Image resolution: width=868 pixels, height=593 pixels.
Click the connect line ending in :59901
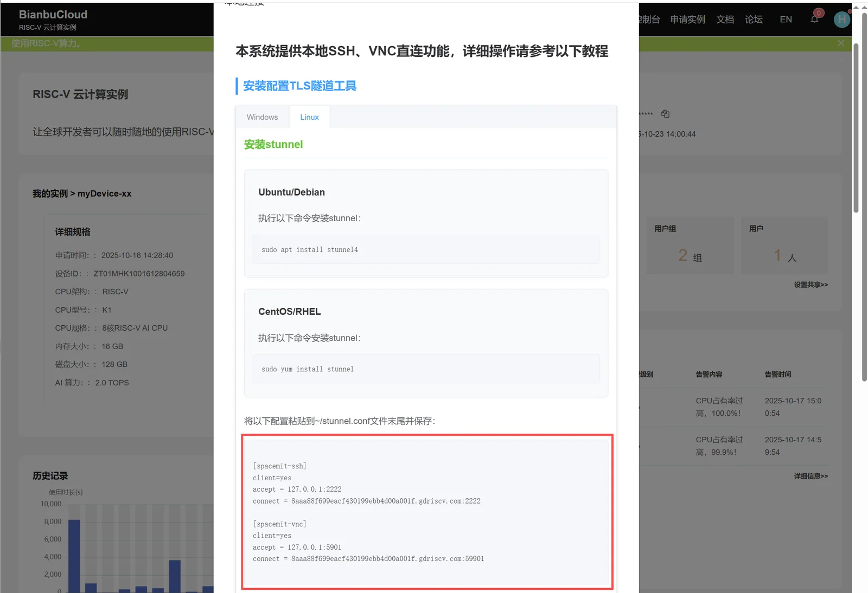point(368,559)
